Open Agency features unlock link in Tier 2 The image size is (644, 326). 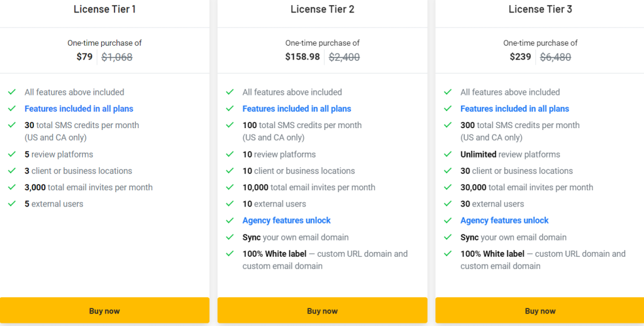click(286, 220)
